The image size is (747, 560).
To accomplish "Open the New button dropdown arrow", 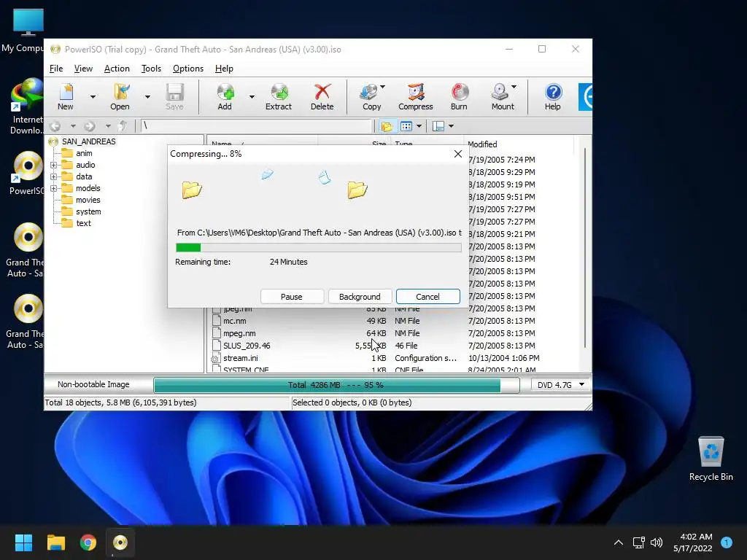I will click(x=93, y=97).
